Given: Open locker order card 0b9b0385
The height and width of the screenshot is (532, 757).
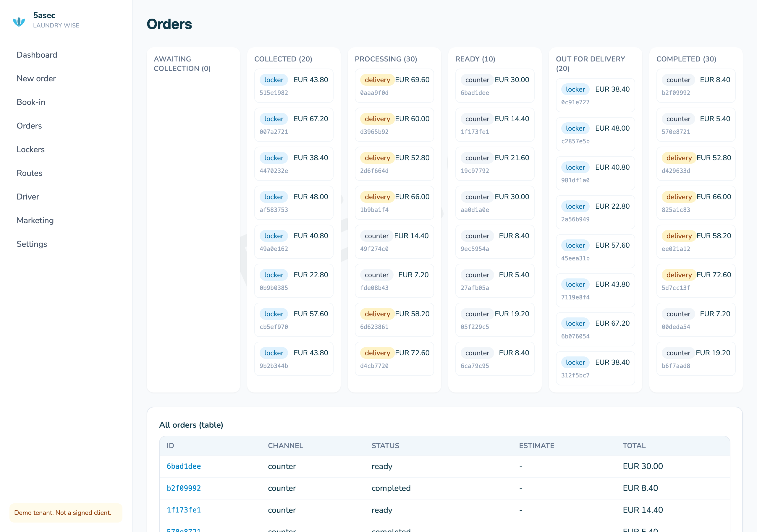Looking at the screenshot, I should (294, 281).
